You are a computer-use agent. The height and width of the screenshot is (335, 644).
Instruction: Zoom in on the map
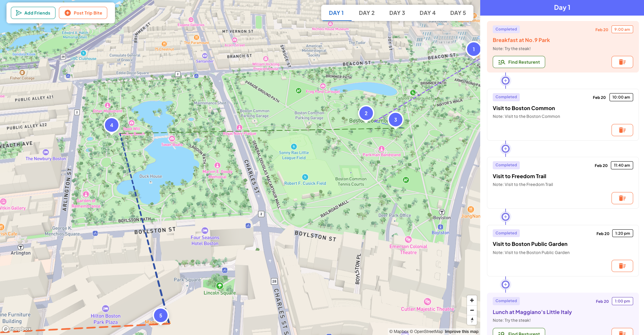[x=472, y=300]
